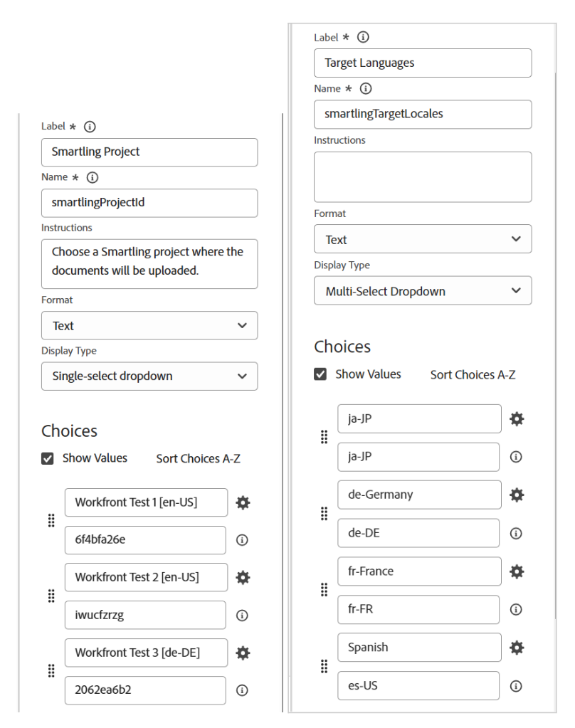Open gear settings for the Spanish choice
Screen dimensions: 575x728
pyautogui.click(x=517, y=648)
